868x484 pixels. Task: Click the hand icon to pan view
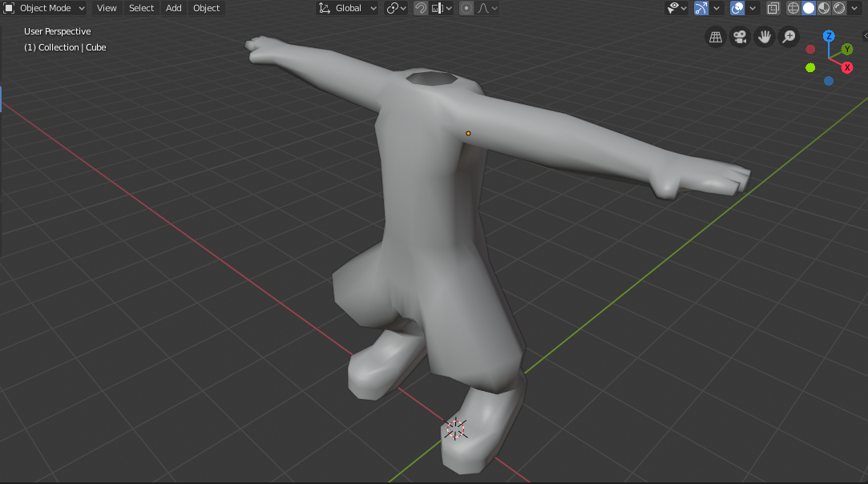pyautogui.click(x=765, y=37)
